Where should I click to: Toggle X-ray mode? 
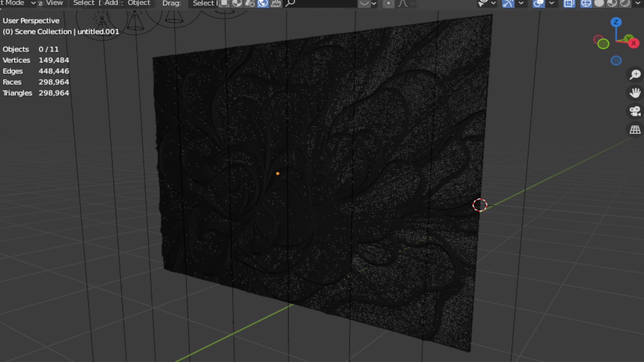[569, 3]
